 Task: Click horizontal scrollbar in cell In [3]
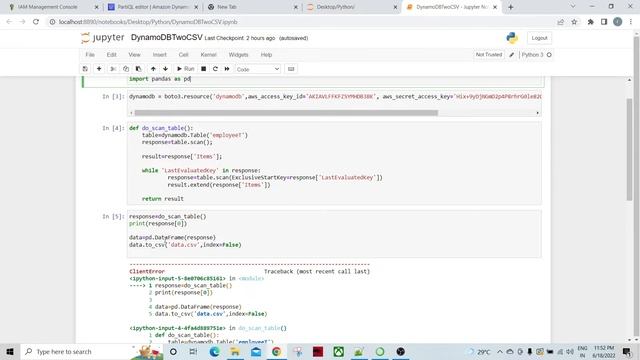286,113
